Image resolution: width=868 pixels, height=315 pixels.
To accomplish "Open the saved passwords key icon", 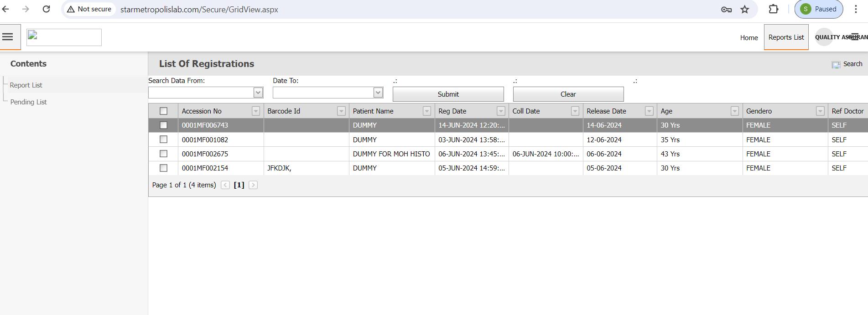I will pyautogui.click(x=726, y=10).
